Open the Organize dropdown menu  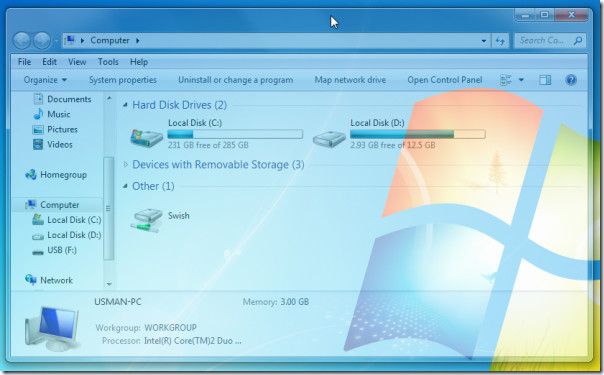45,80
